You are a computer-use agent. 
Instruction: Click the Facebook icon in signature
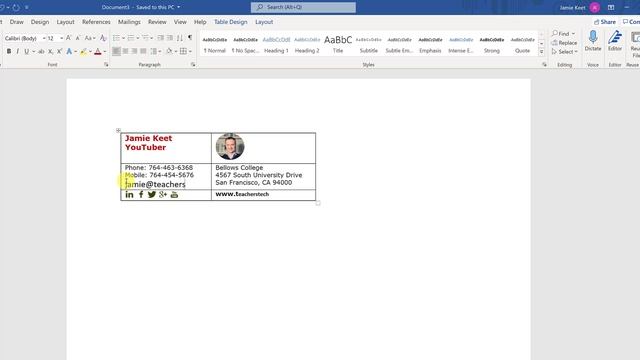click(141, 194)
